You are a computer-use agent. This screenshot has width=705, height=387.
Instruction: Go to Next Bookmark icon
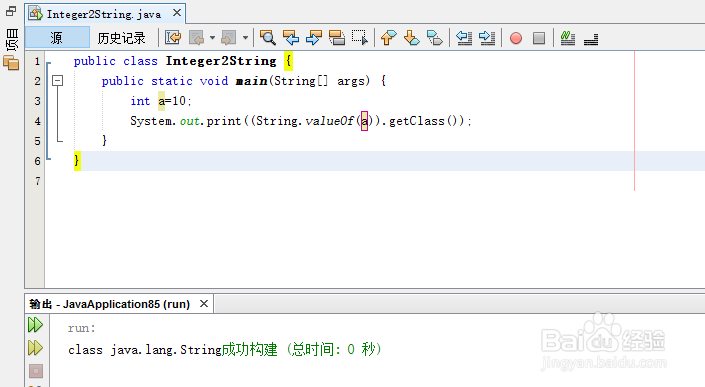point(411,38)
